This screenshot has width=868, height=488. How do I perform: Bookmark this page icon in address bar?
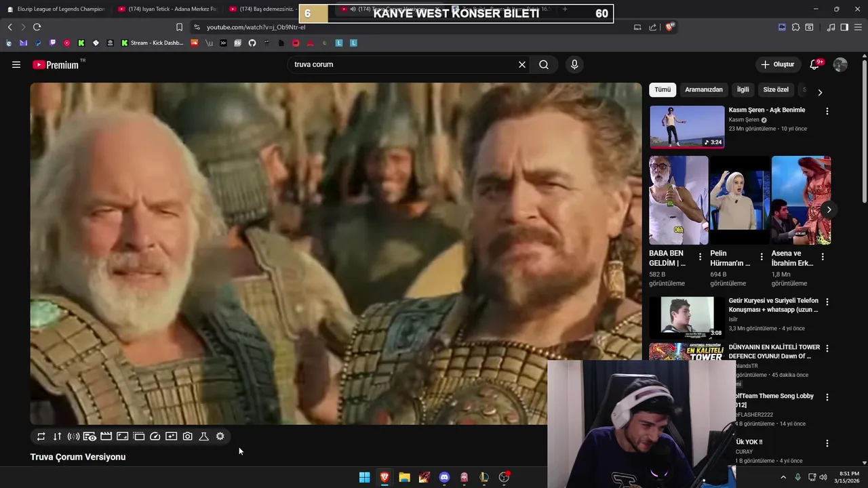pos(179,27)
